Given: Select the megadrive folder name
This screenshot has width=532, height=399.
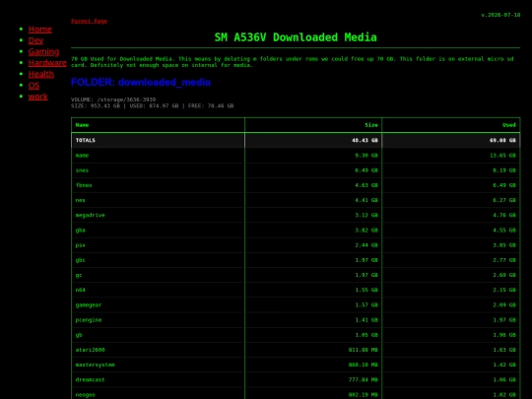Looking at the screenshot, I should (x=91, y=215).
